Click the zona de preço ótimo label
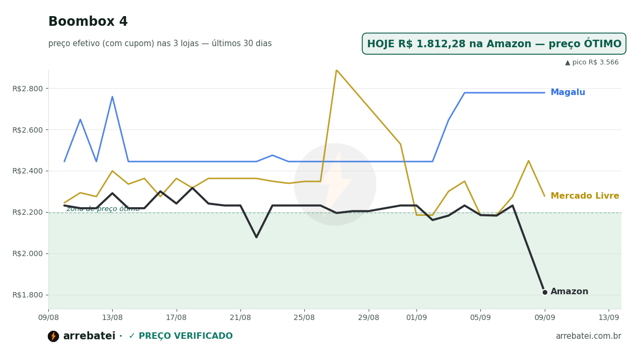Image resolution: width=644 pixels, height=349 pixels. 103,209
